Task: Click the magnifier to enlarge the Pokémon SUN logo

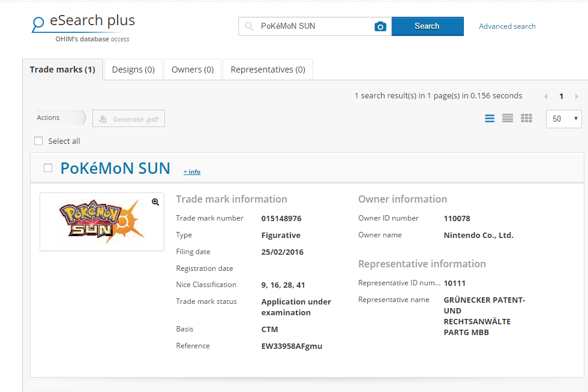Action: click(x=155, y=202)
